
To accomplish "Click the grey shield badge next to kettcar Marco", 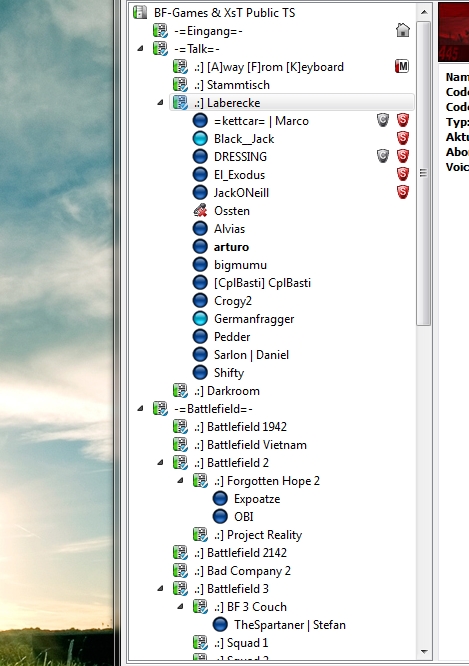I will [383, 120].
